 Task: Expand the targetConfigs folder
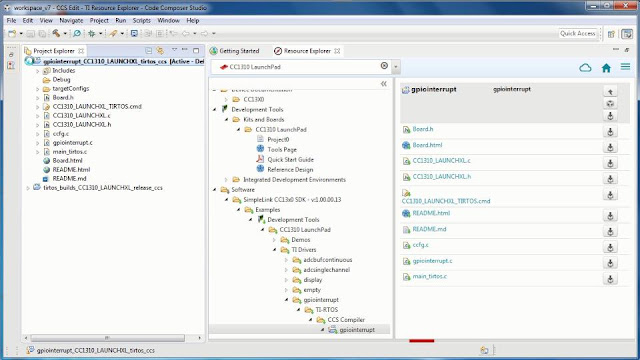[x=38, y=89]
